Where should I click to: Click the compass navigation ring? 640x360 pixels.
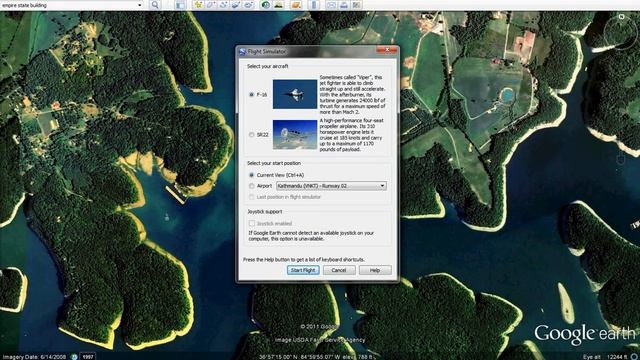tap(621, 33)
